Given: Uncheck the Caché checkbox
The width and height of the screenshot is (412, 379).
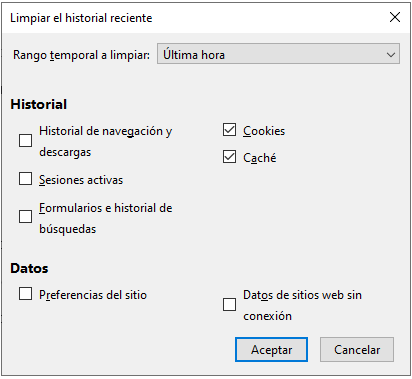Looking at the screenshot, I should click(x=229, y=157).
